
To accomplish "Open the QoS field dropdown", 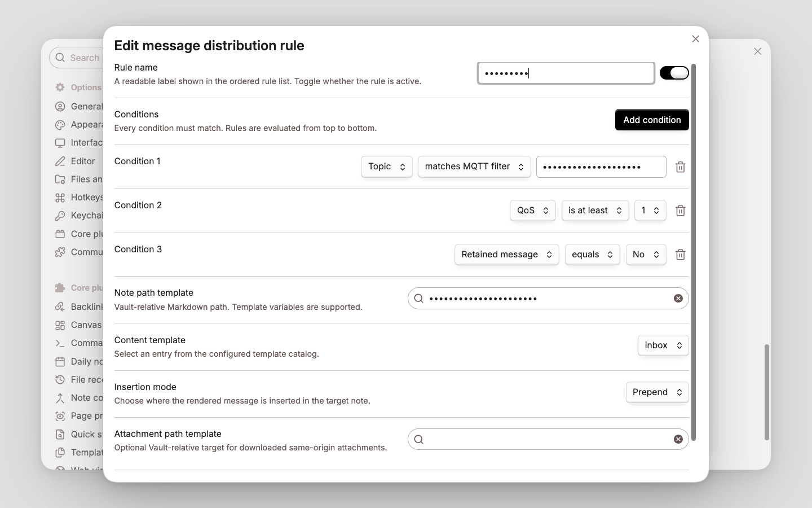I will 533,211.
